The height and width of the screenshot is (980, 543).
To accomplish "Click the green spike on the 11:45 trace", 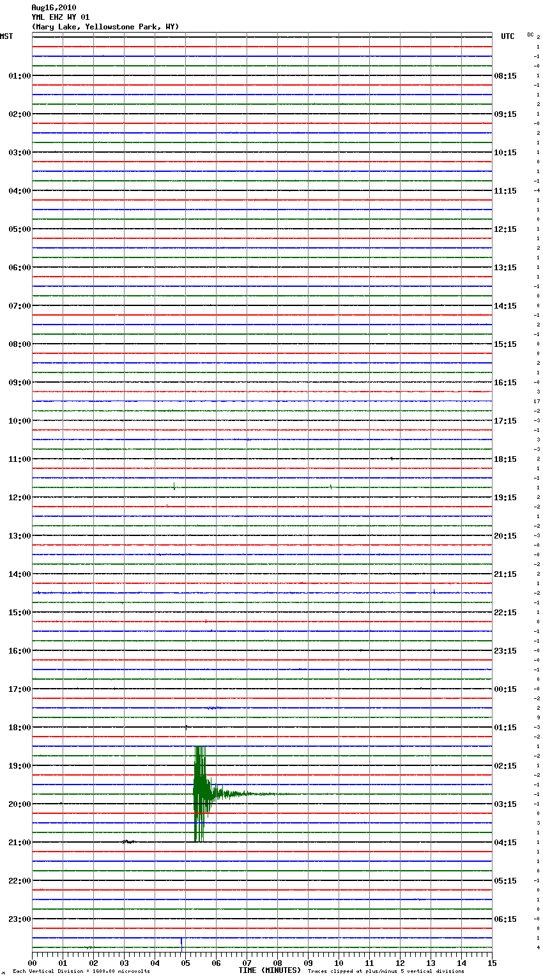I will point(174,486).
